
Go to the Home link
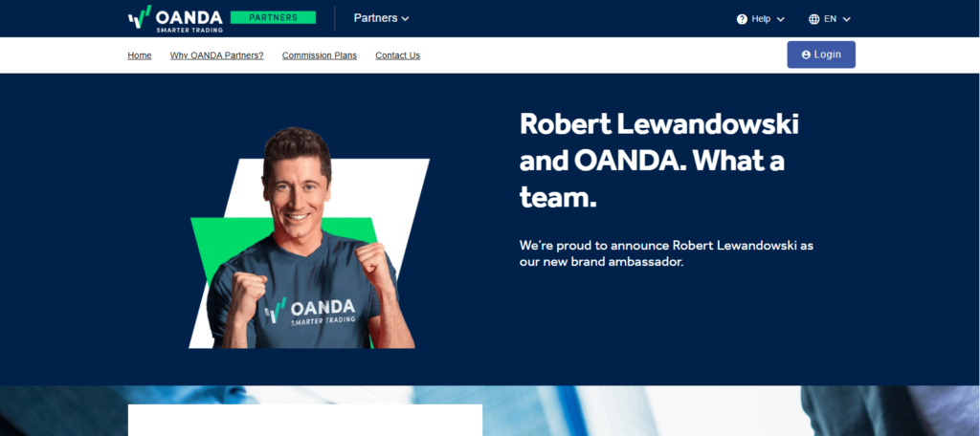tap(140, 55)
